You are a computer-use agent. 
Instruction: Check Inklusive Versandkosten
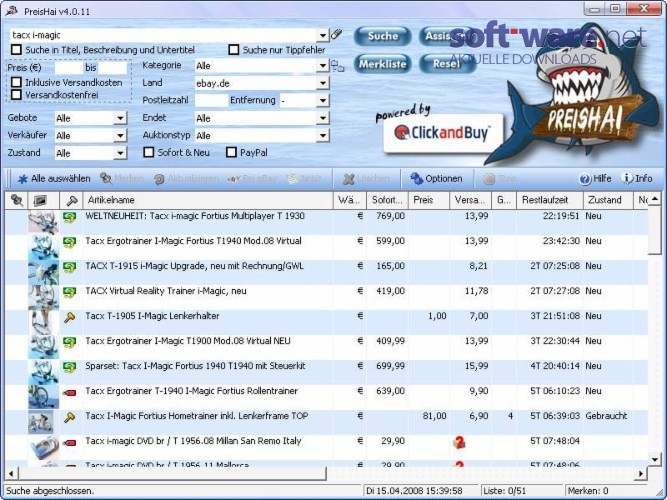click(17, 82)
